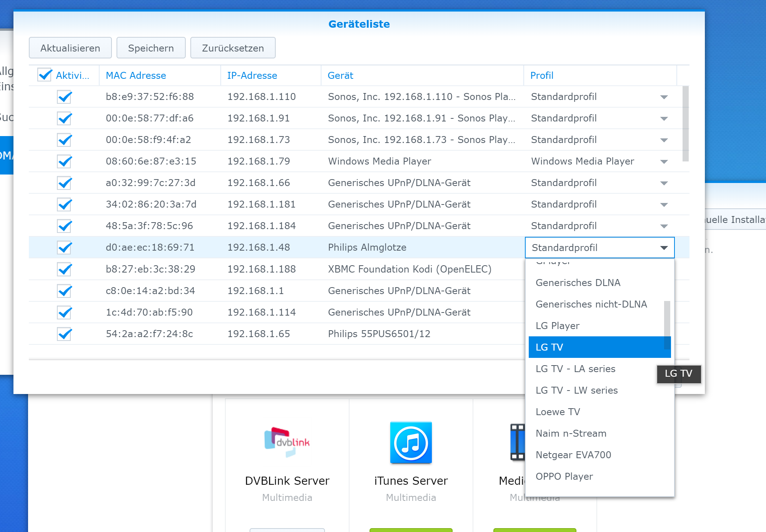
Task: Open the iTunes Server package icon
Action: [411, 442]
